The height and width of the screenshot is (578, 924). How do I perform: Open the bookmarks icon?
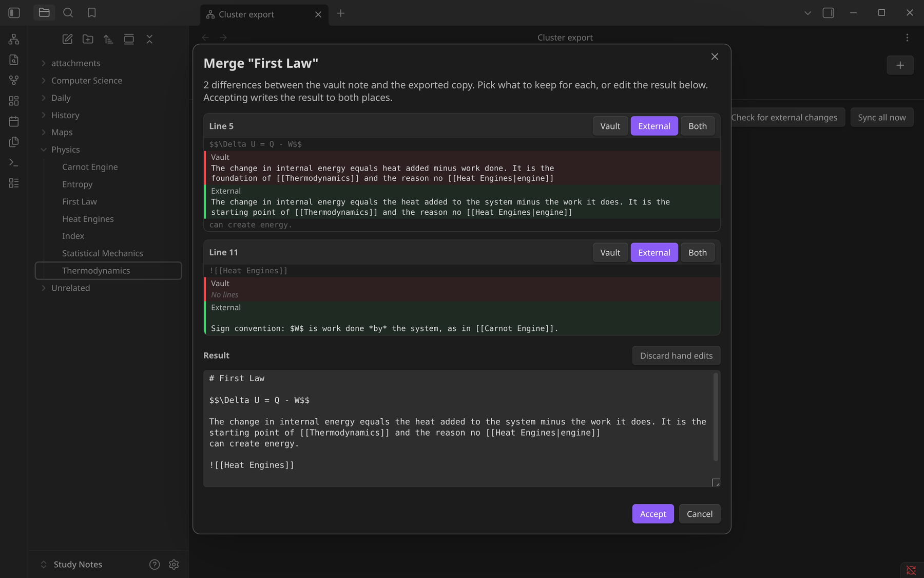click(x=91, y=13)
